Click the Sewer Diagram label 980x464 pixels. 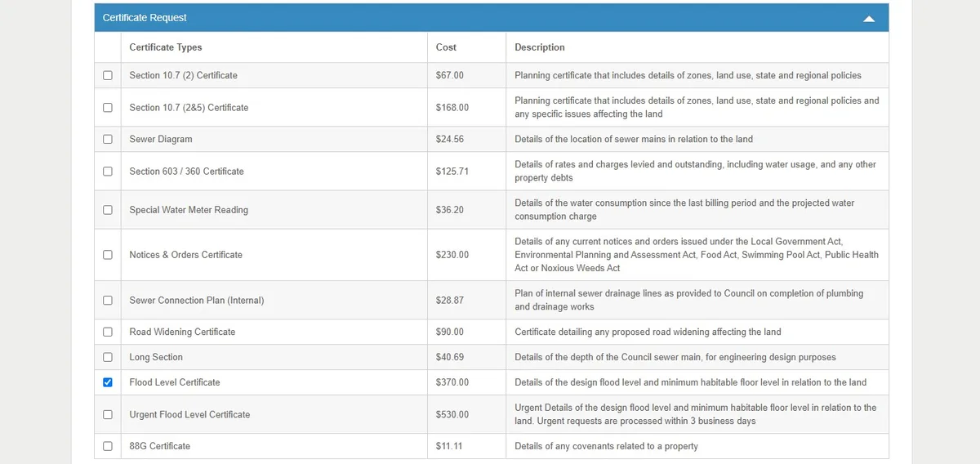pos(161,139)
